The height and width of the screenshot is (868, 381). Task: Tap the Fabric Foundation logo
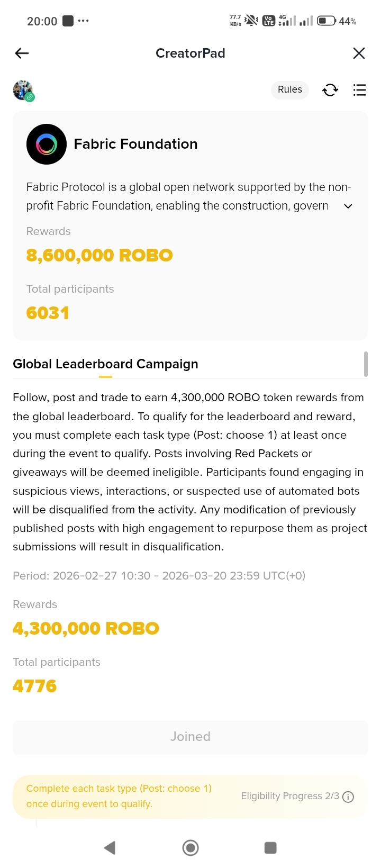(47, 144)
